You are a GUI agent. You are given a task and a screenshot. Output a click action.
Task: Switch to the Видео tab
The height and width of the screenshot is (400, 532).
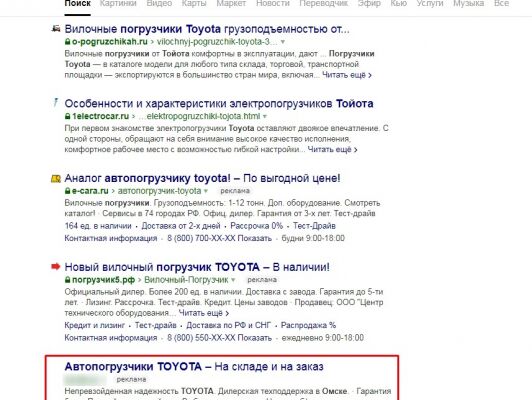pos(159,3)
